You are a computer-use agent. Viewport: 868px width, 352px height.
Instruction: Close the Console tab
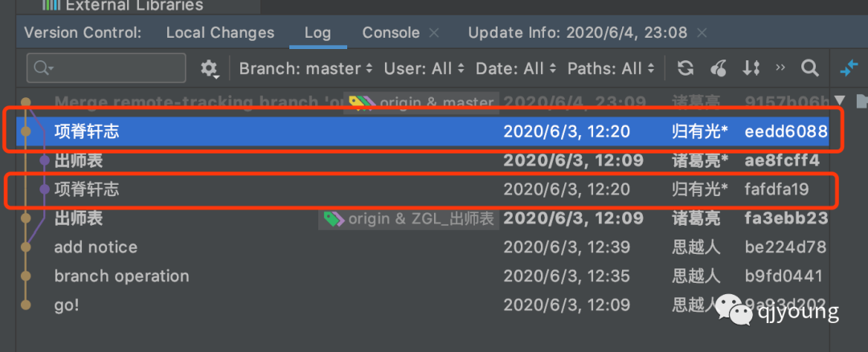(x=434, y=33)
